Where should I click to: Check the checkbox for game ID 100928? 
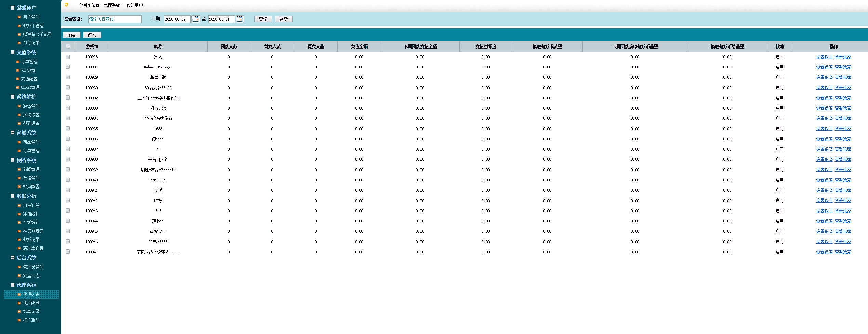click(68, 57)
